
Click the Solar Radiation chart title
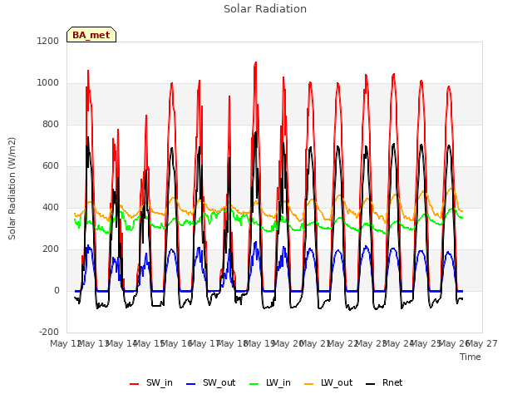[265, 9]
